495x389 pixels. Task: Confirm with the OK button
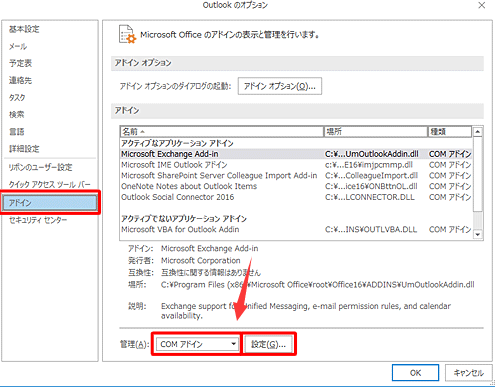point(415,373)
